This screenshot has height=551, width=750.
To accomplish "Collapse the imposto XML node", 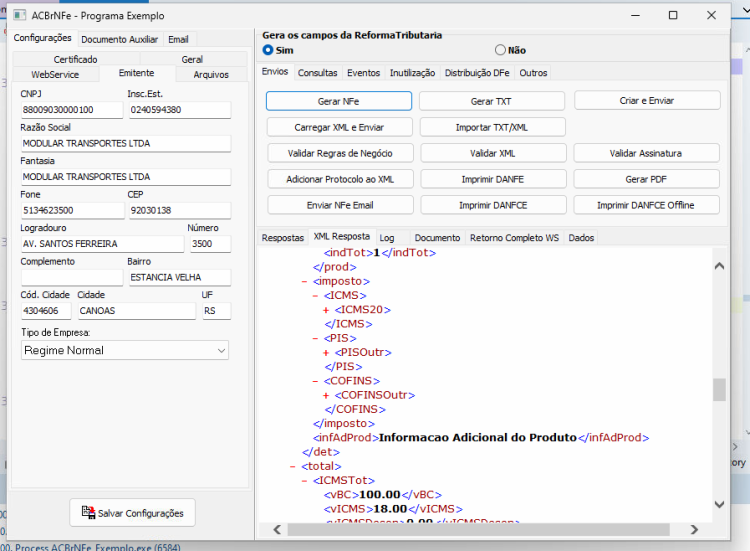I will [x=304, y=282].
